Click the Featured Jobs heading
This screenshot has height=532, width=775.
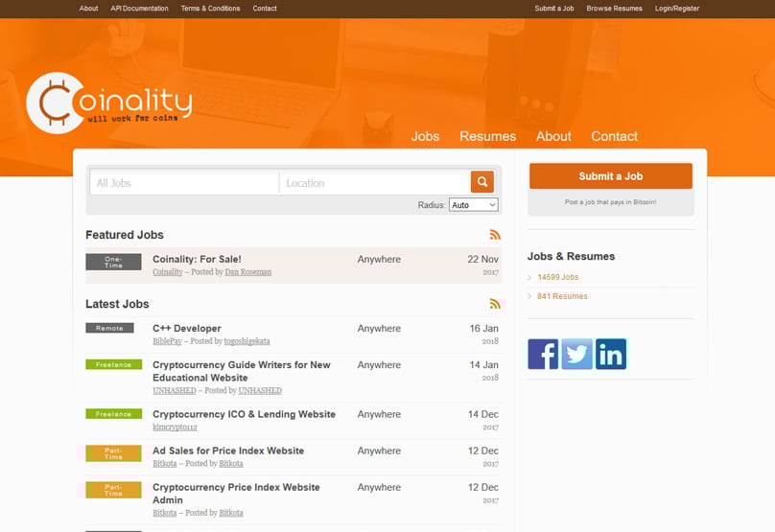(125, 235)
